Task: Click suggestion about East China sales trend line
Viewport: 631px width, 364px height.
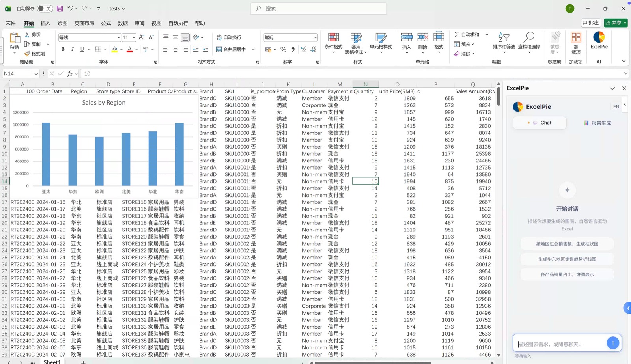Action: [567, 259]
